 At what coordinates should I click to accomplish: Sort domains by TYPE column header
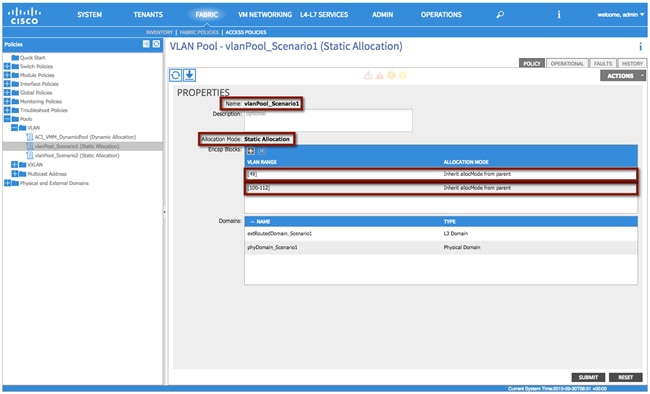coord(449,222)
